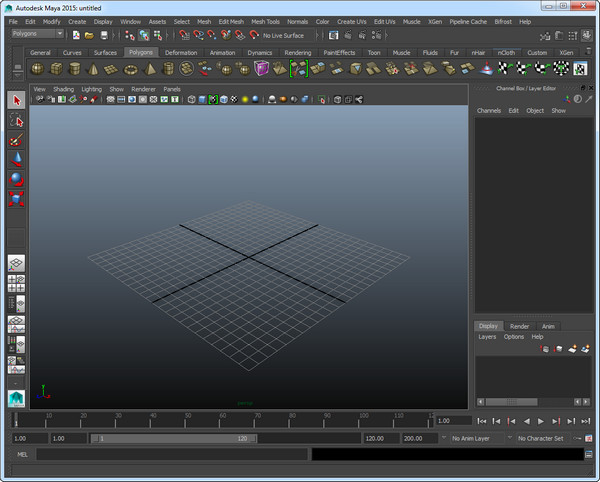
Task: Click the open scene folder icon
Action: coord(89,35)
